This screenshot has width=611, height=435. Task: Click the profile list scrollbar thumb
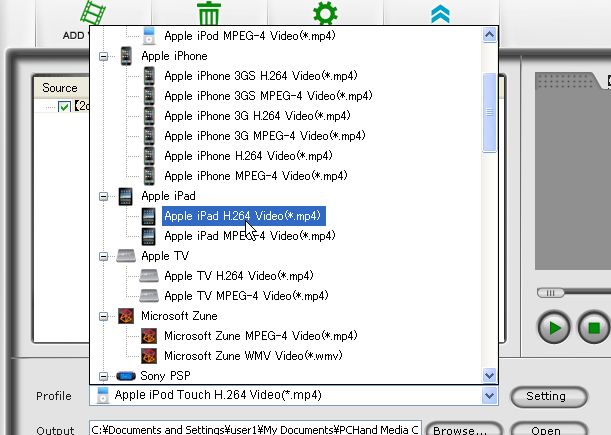tap(489, 113)
